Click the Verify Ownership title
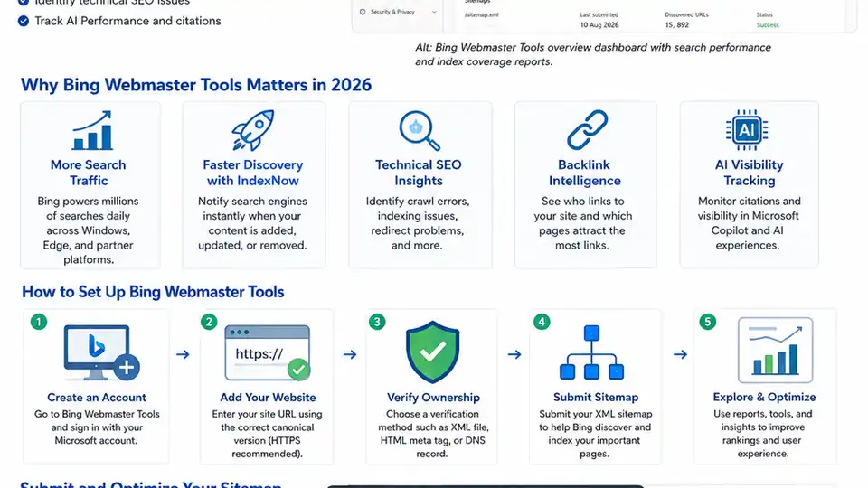 433,398
